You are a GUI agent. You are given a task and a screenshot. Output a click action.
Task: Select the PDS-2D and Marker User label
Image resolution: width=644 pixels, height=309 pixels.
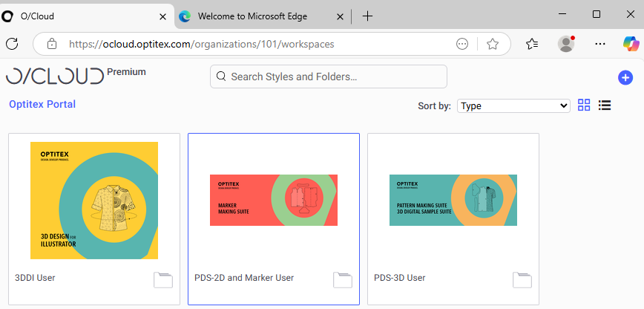[x=244, y=278]
